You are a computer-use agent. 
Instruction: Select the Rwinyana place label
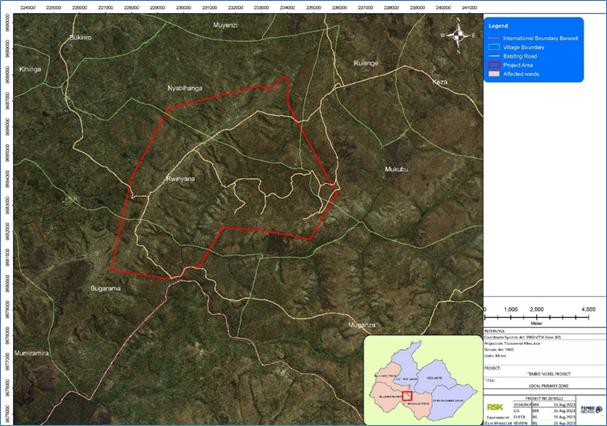(x=178, y=178)
